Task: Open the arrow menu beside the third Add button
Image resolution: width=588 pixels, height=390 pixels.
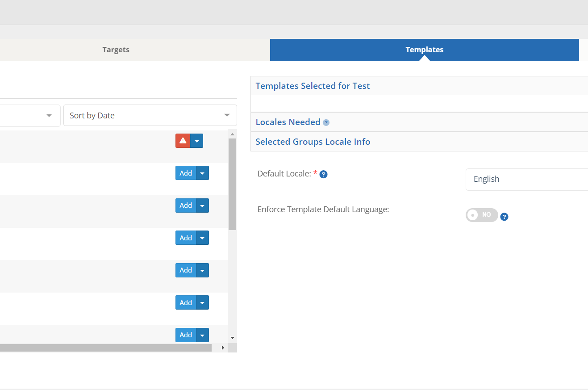Action: 202,238
